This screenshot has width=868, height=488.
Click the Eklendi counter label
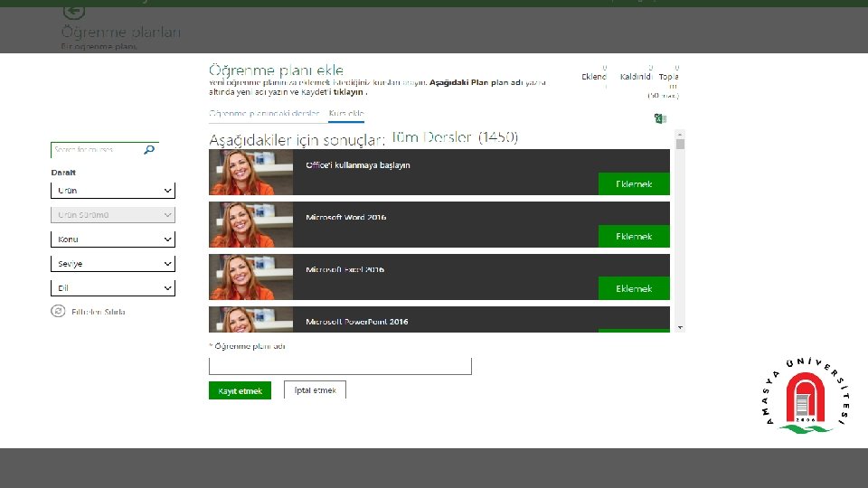594,77
